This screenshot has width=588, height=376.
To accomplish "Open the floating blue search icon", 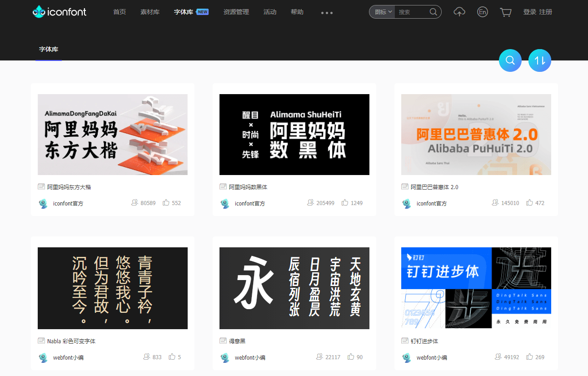I will (510, 60).
